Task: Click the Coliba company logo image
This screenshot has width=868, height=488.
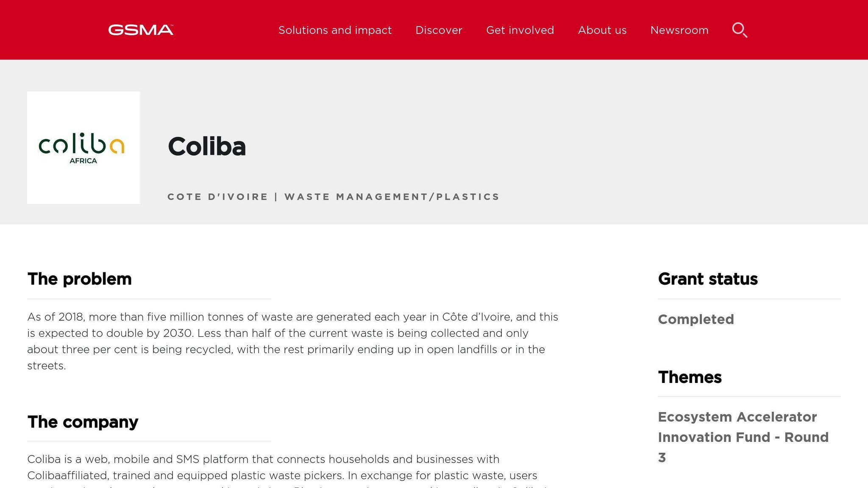Action: pyautogui.click(x=83, y=147)
